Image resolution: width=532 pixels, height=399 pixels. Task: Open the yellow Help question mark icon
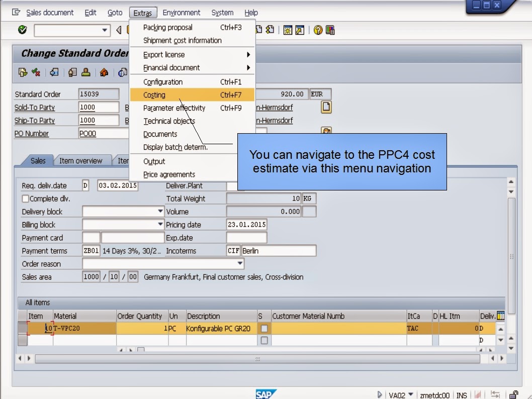[x=318, y=30]
